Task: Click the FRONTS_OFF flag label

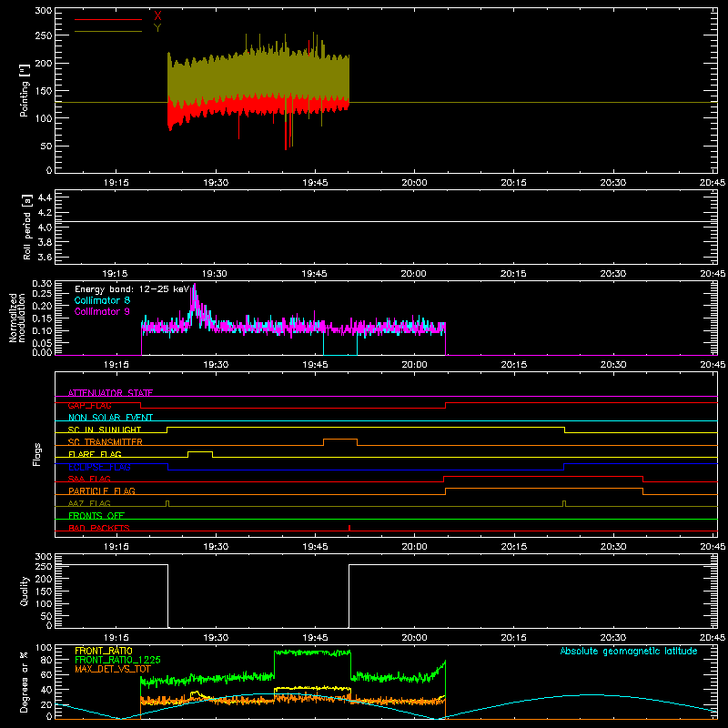Action: click(96, 515)
